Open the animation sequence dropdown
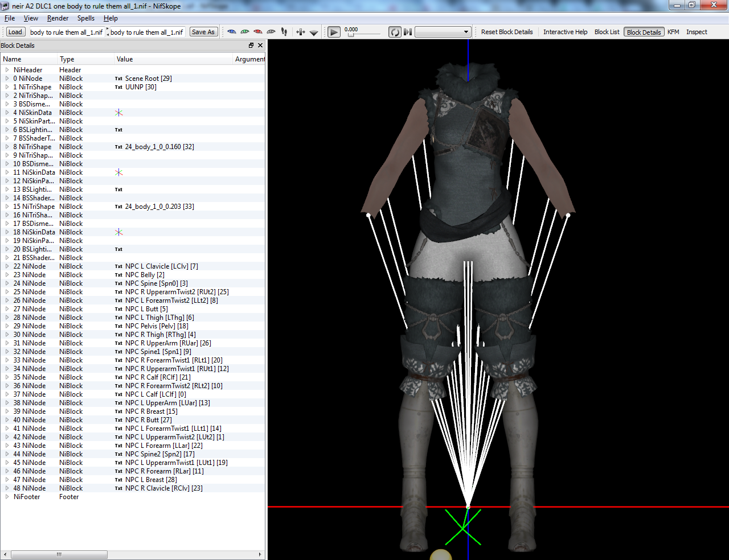Image resolution: width=729 pixels, height=560 pixels. (443, 32)
